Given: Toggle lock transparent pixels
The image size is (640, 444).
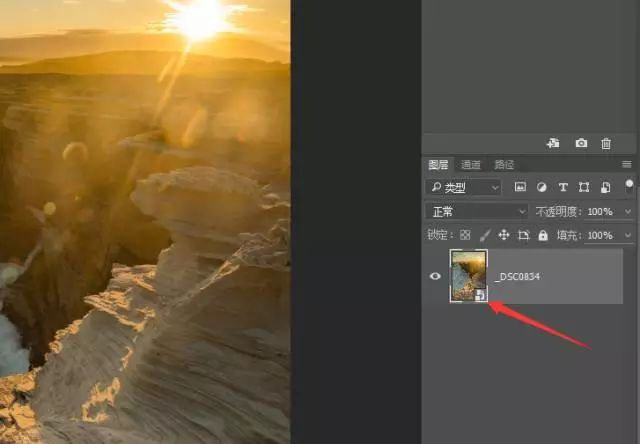Looking at the screenshot, I should click(x=466, y=235).
